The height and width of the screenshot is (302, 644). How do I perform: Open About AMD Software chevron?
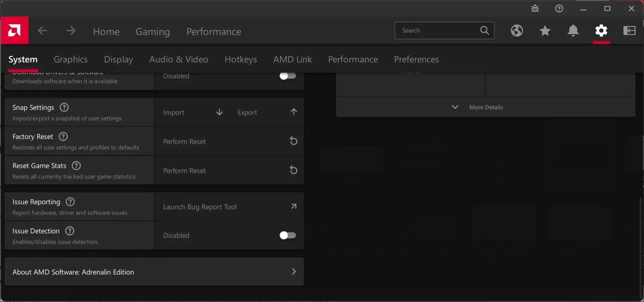[294, 271]
